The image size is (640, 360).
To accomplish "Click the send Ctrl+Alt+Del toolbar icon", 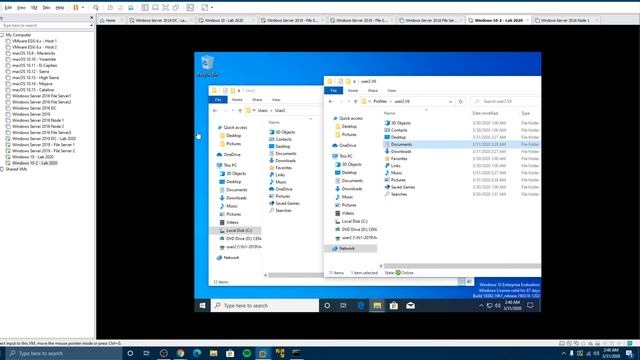I will coord(96,7).
